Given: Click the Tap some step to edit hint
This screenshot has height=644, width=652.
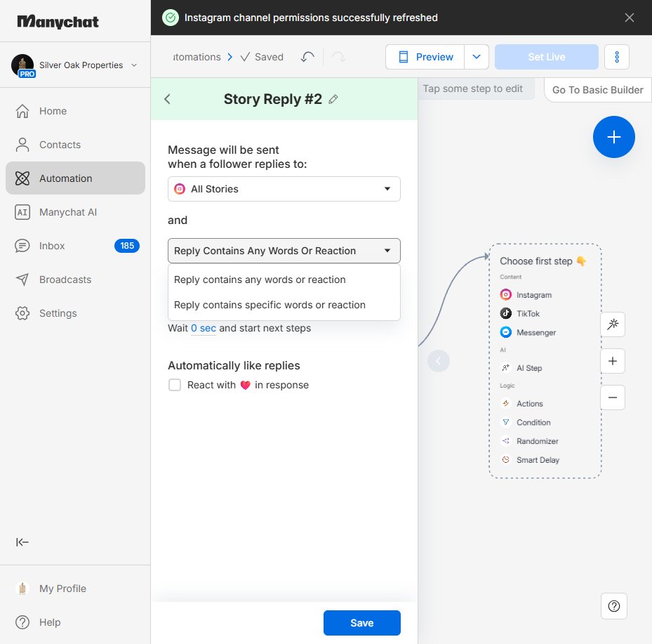Looking at the screenshot, I should click(473, 88).
